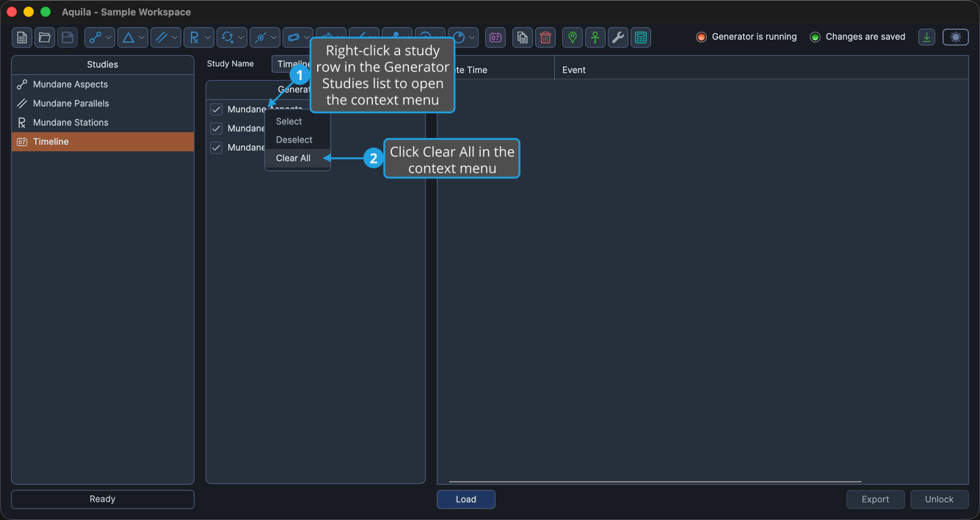
Task: Open the calculator toolbar icon
Action: coord(641,37)
